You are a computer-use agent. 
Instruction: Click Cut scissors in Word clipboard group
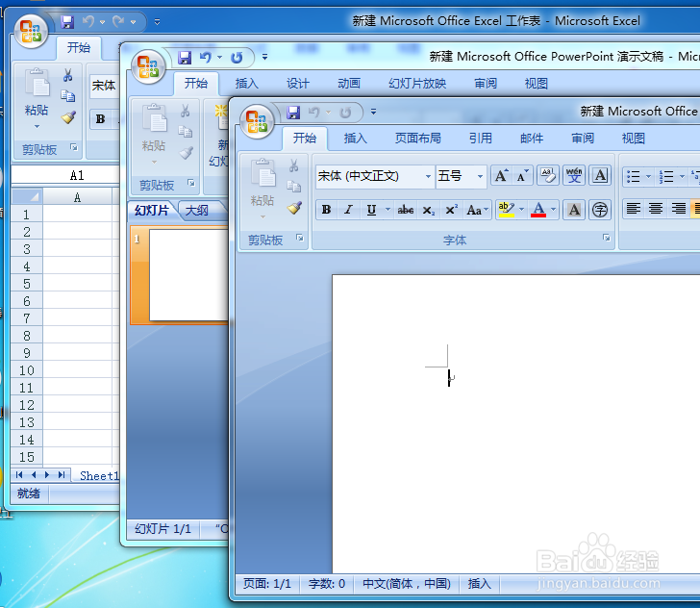point(294,165)
